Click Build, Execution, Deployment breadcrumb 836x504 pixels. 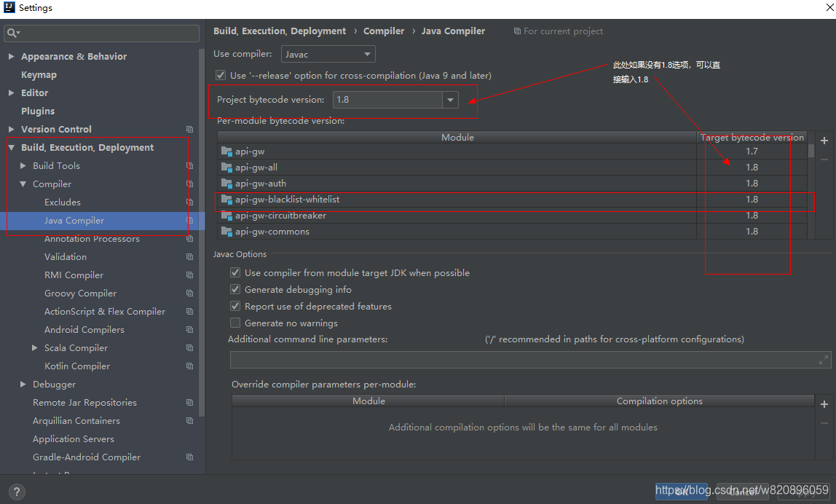point(280,31)
